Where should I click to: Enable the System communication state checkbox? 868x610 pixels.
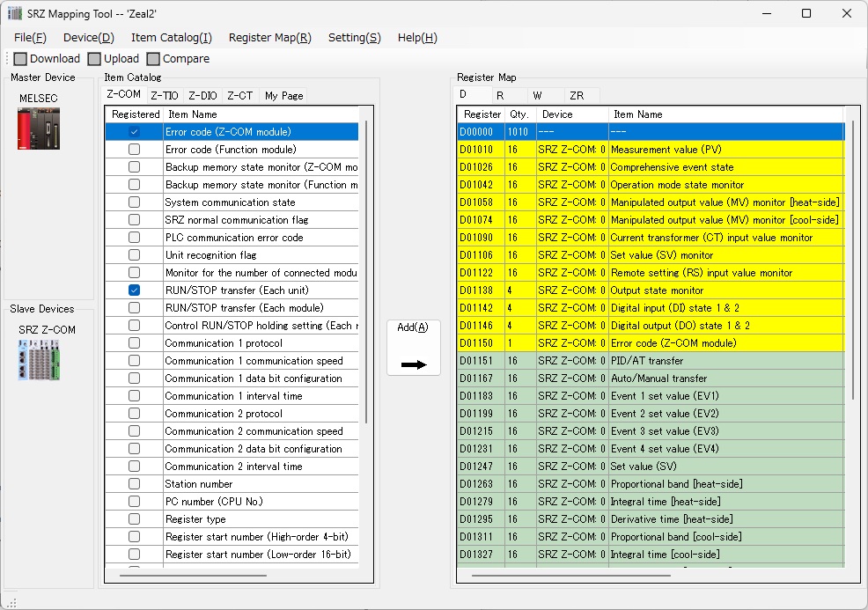tap(134, 202)
